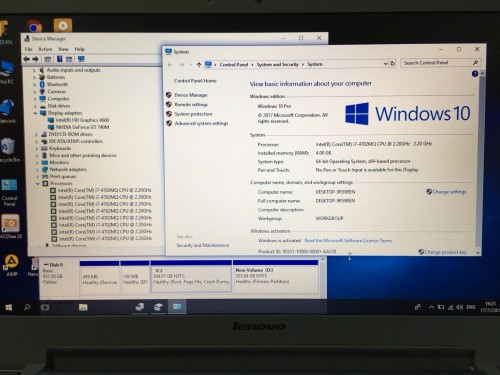Click the refresh icon beside address bar
This screenshot has width=500, height=375.
point(392,63)
